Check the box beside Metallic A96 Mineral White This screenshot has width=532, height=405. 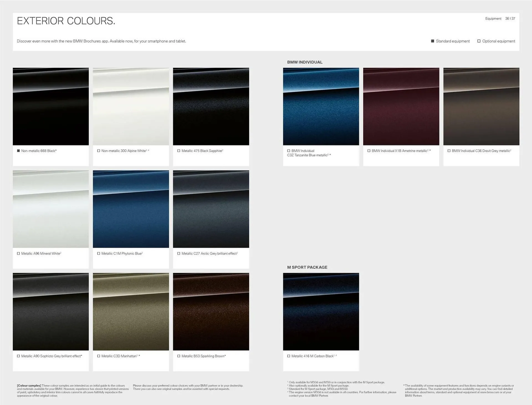(19, 253)
